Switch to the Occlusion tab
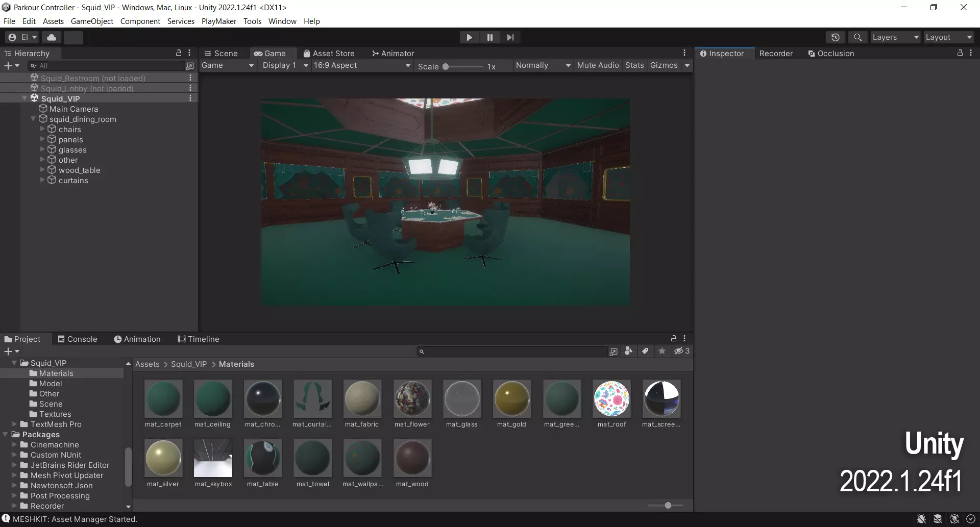The image size is (980, 527). (831, 53)
